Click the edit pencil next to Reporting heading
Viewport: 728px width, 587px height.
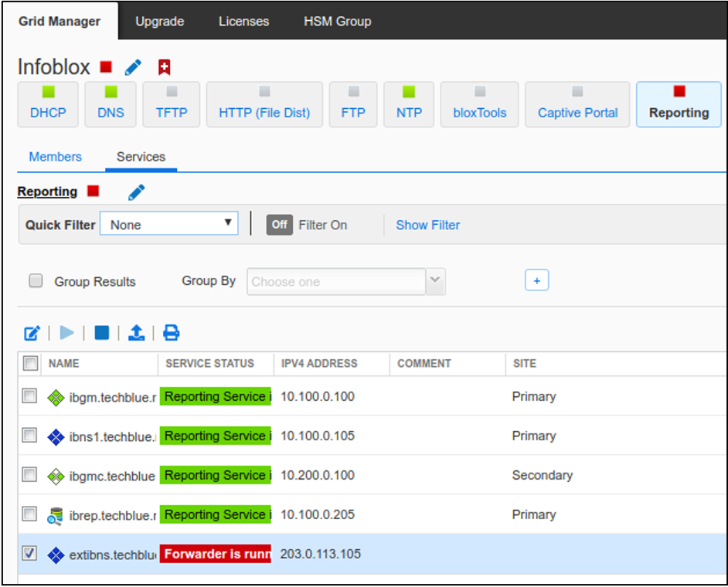coord(136,192)
